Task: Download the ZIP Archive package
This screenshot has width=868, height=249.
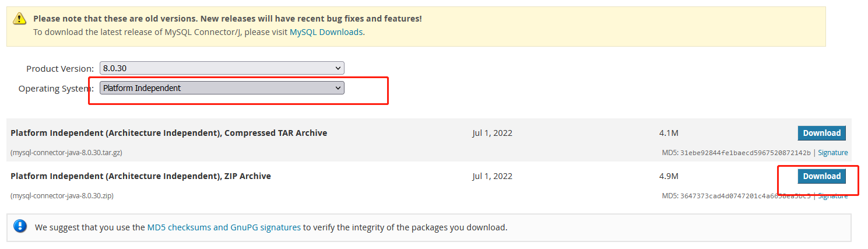Action: pyautogui.click(x=821, y=176)
